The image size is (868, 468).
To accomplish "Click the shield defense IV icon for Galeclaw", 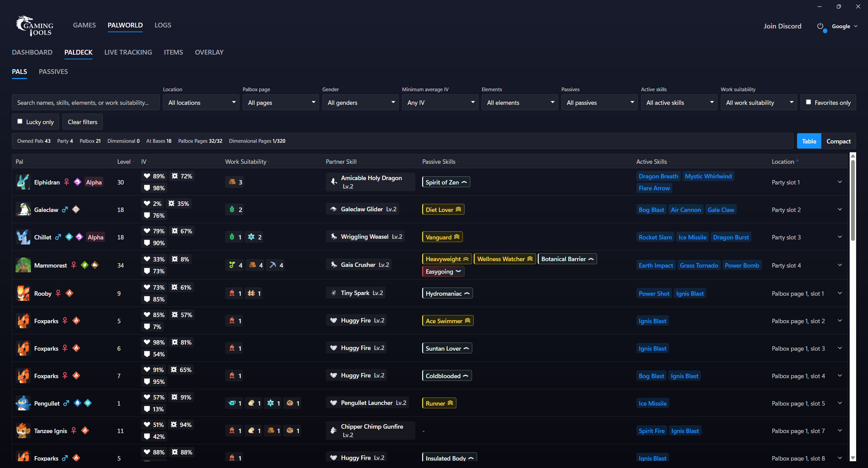I will click(147, 215).
